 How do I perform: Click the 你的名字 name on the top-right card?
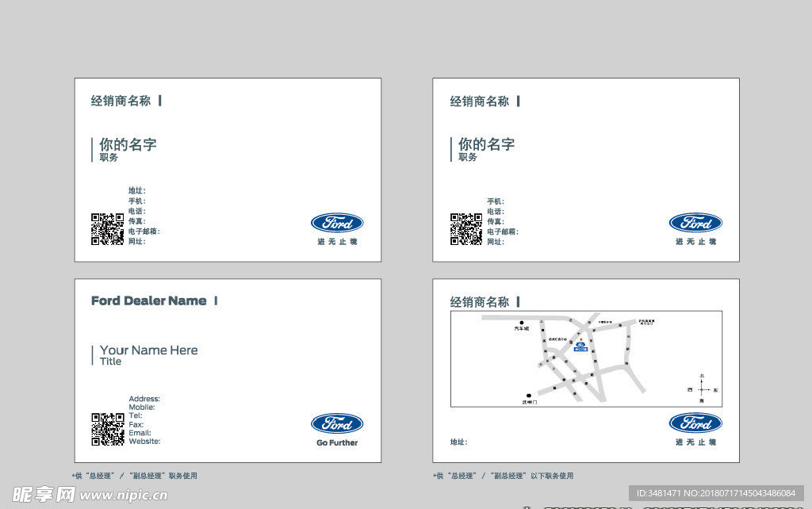coord(486,144)
